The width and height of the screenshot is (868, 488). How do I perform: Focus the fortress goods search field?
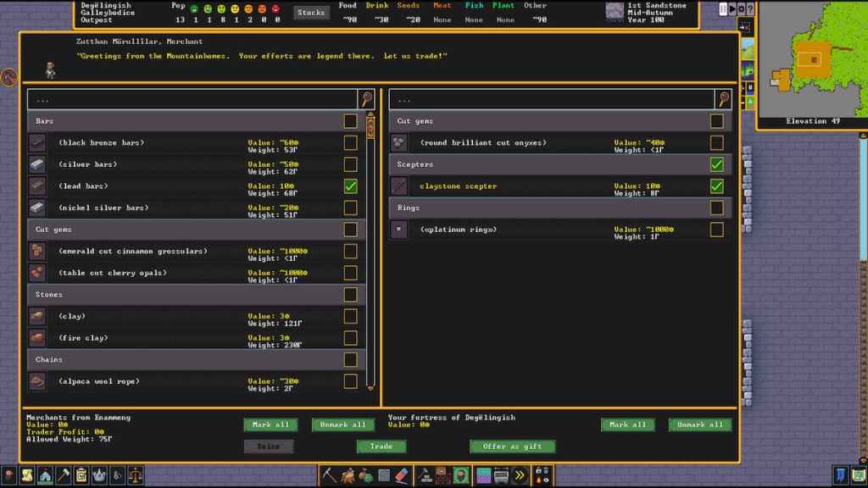pos(552,100)
